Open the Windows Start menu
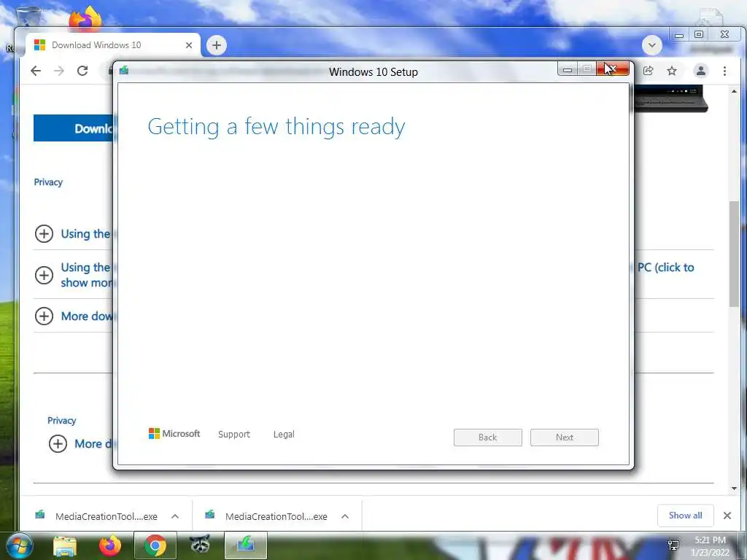 pos(19,545)
